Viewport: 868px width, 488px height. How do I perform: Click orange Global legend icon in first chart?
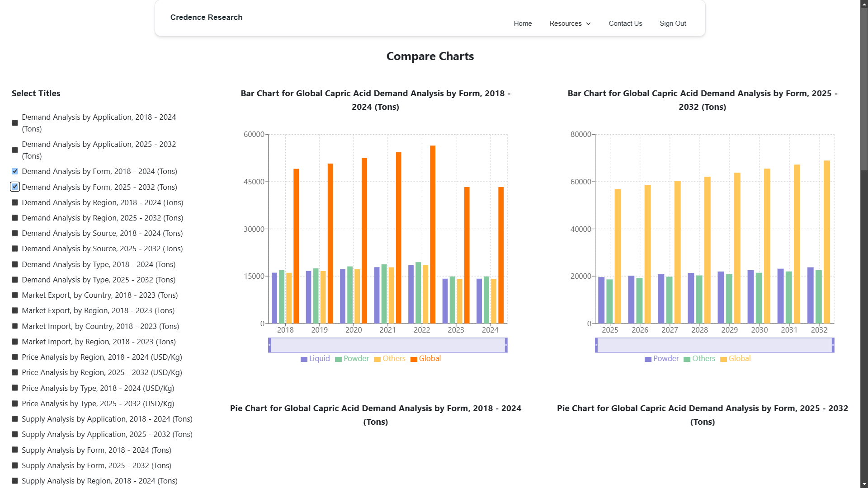pos(414,359)
